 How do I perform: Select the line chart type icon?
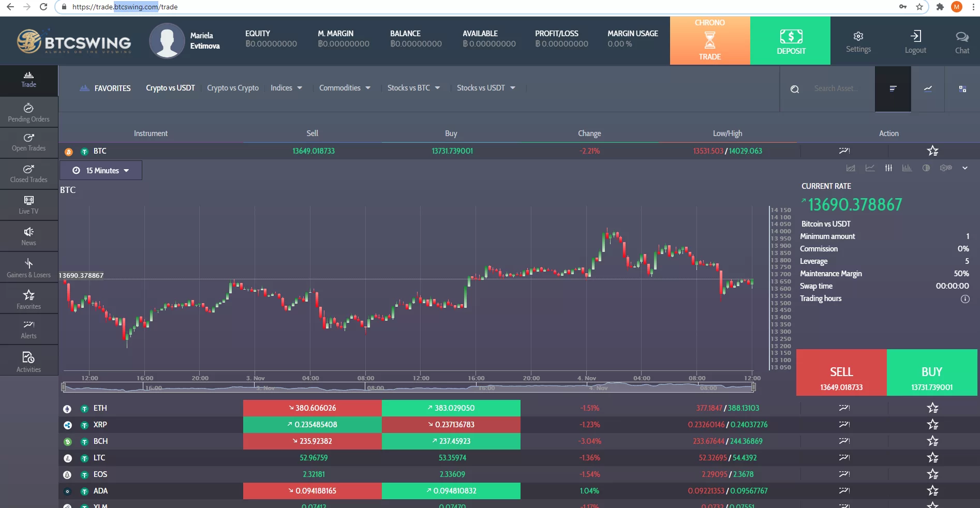coord(870,168)
